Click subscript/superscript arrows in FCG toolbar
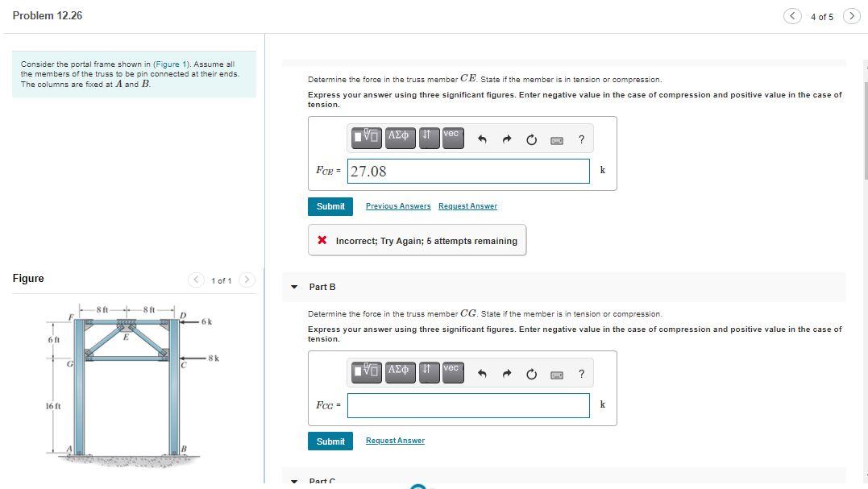This screenshot has height=489, width=868. [x=429, y=372]
